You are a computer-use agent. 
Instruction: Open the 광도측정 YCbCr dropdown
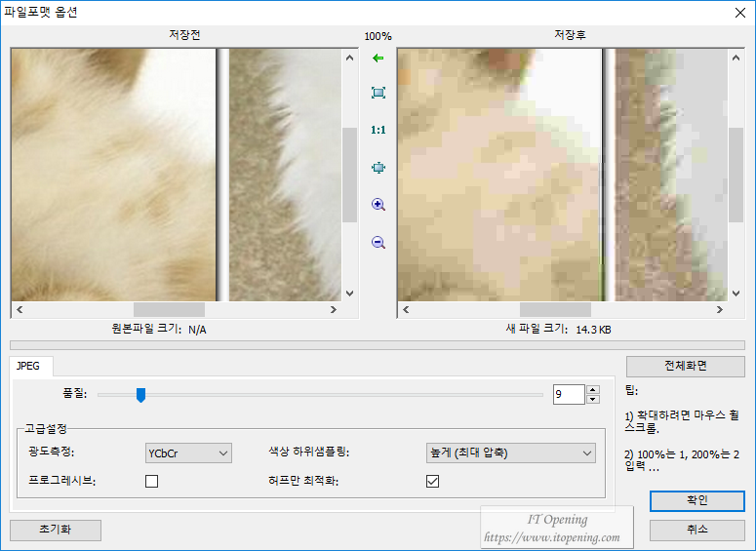[x=188, y=453]
